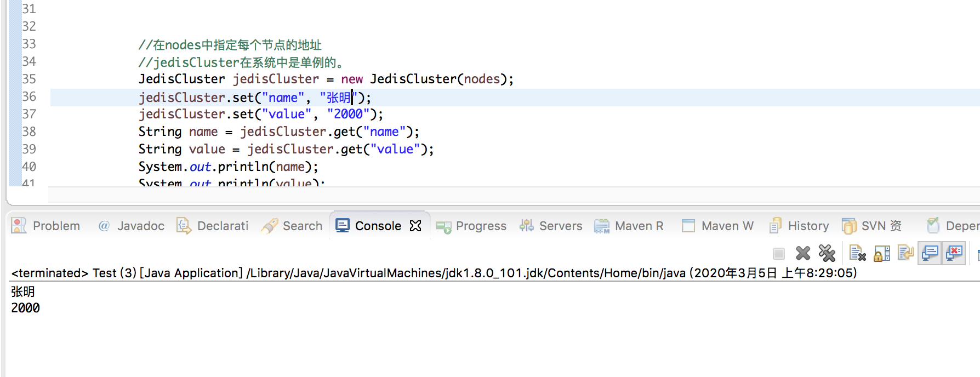Screen dimensions: 980x377
Task: Click the "2000" string literal on line 37
Action: 348,114
